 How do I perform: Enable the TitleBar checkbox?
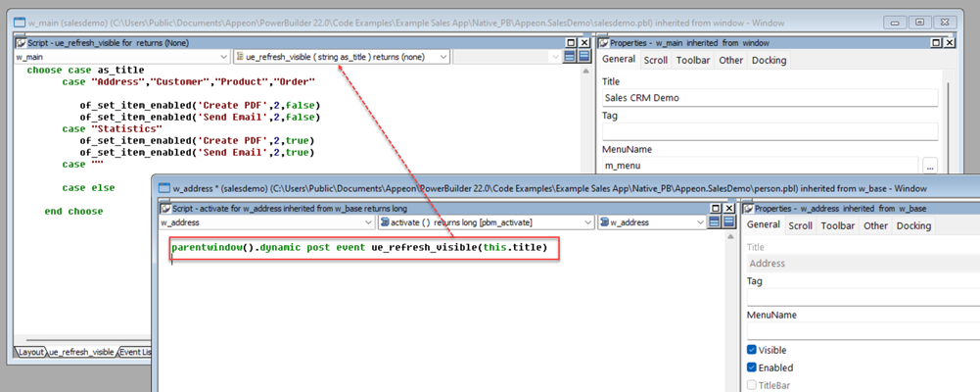(752, 385)
